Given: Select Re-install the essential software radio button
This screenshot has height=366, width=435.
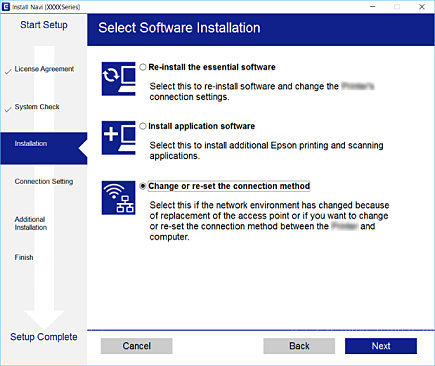Looking at the screenshot, I should coord(143,67).
